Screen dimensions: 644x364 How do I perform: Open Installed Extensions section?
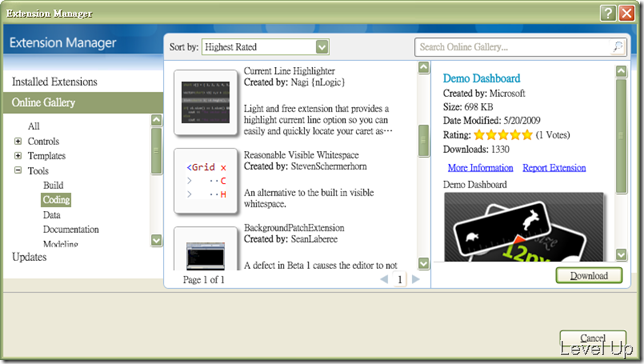pos(55,82)
